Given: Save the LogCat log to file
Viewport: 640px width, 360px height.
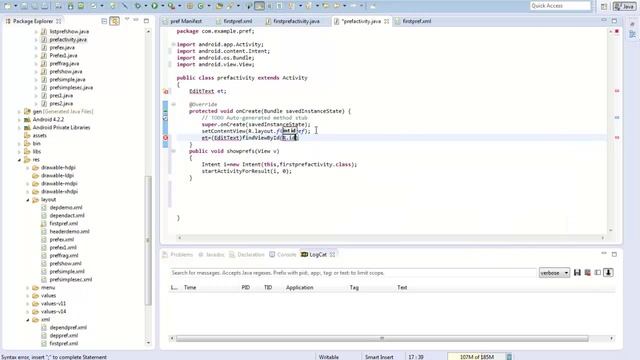Looking at the screenshot, I should [x=577, y=273].
